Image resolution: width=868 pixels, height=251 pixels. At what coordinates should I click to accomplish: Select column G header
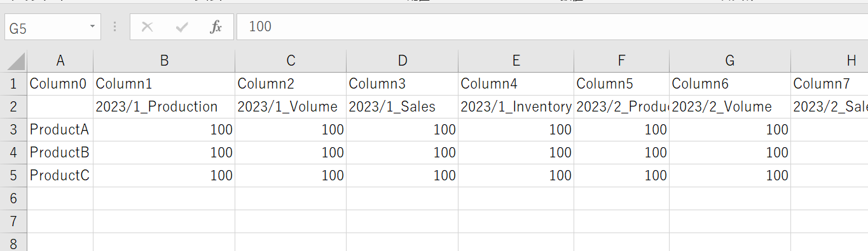pos(730,61)
